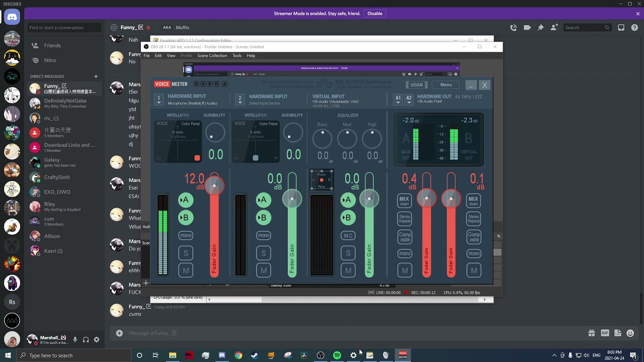Open Discord help icon
The width and height of the screenshot is (644, 362).
tap(635, 28)
